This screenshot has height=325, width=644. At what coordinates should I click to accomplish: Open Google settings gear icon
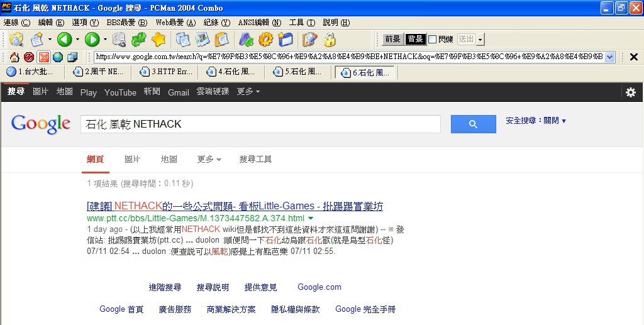tap(630, 92)
